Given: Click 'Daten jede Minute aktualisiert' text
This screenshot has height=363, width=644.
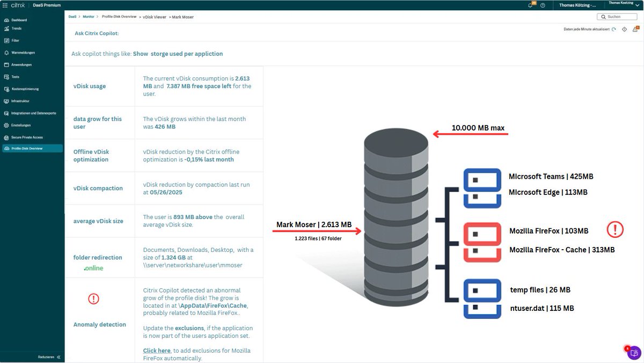Looking at the screenshot, I should [x=587, y=30].
